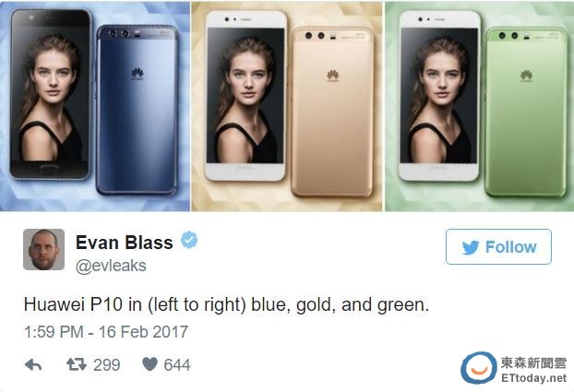Open the gold Huawei P10 image
Viewport: 574px width, 392px height.
tap(287, 106)
